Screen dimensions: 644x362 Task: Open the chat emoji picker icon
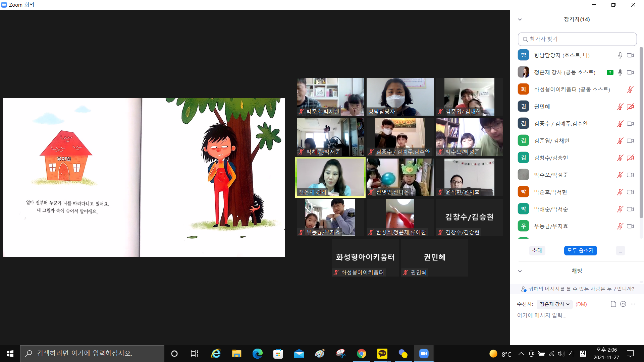click(x=623, y=304)
